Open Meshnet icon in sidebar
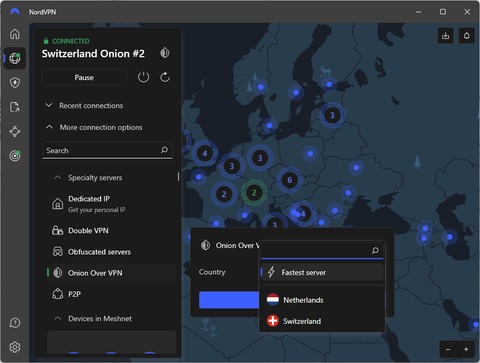 click(x=15, y=132)
